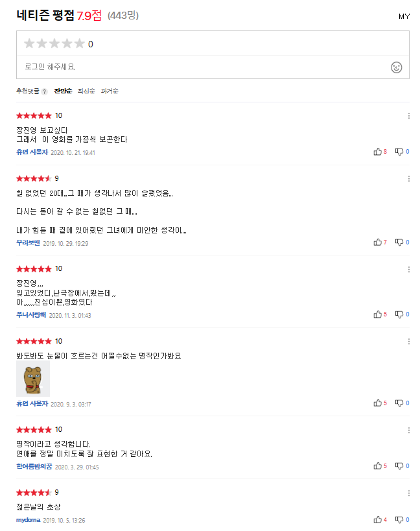
Task: Switch to the 최신순 sort tab
Action: click(x=86, y=91)
